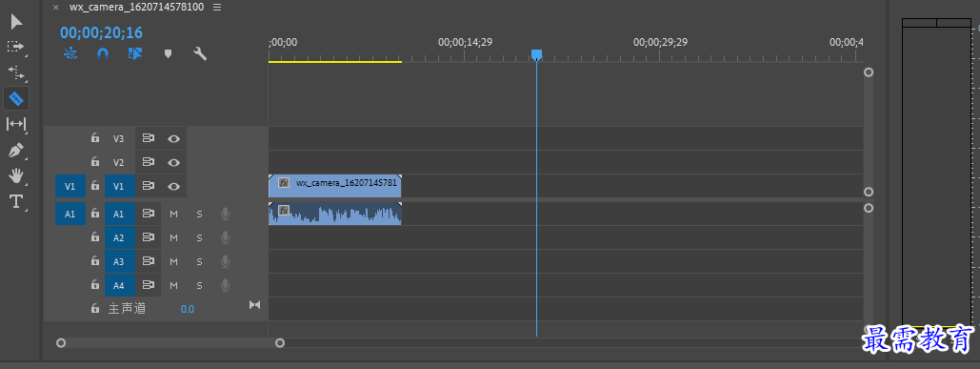Enable voice-over record on A3
The height and width of the screenshot is (369, 980).
[x=225, y=261]
